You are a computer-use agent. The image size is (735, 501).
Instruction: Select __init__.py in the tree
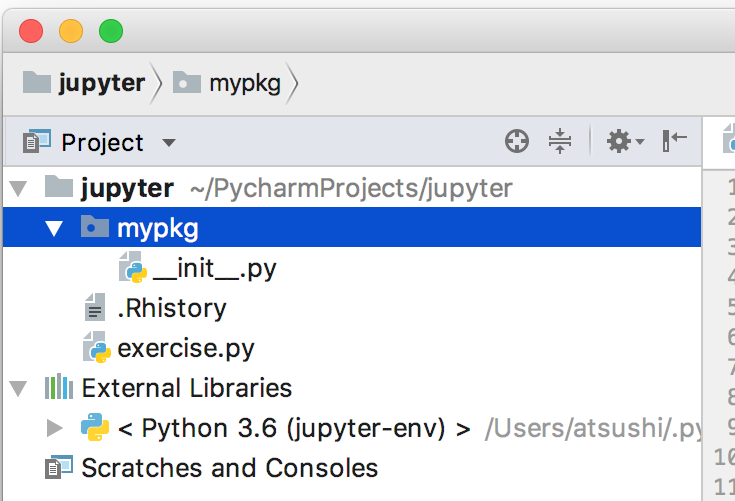(x=214, y=269)
